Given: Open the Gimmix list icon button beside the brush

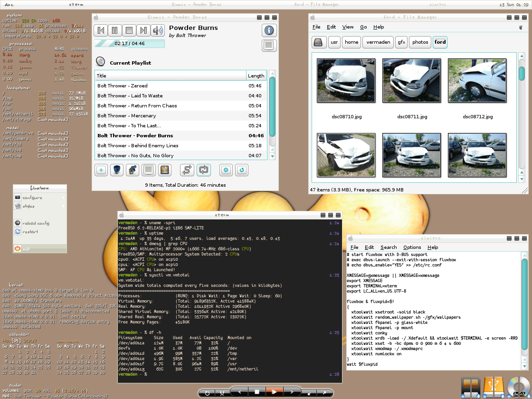Looking at the screenshot, I should click(x=148, y=170).
